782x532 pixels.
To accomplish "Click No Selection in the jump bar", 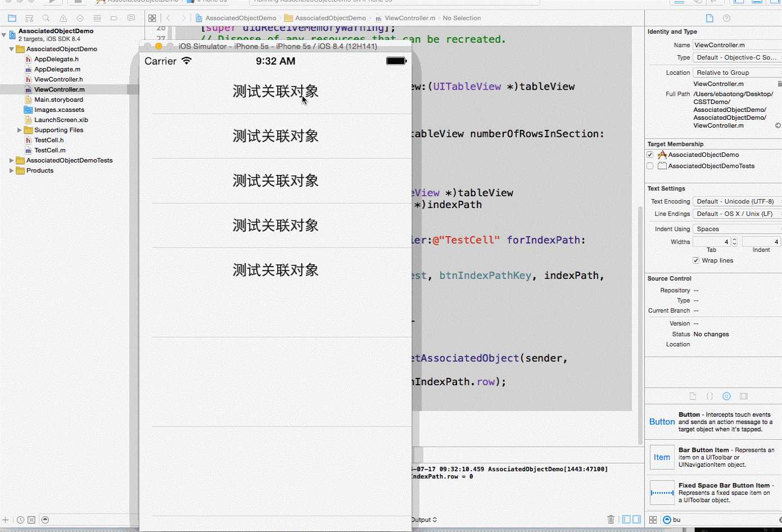I will point(462,18).
